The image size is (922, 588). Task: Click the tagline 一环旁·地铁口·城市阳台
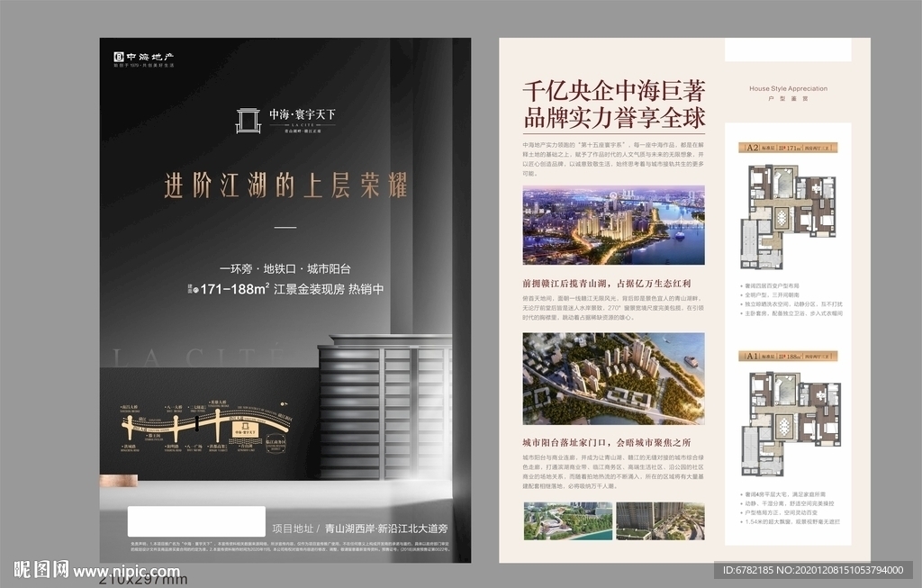click(285, 268)
